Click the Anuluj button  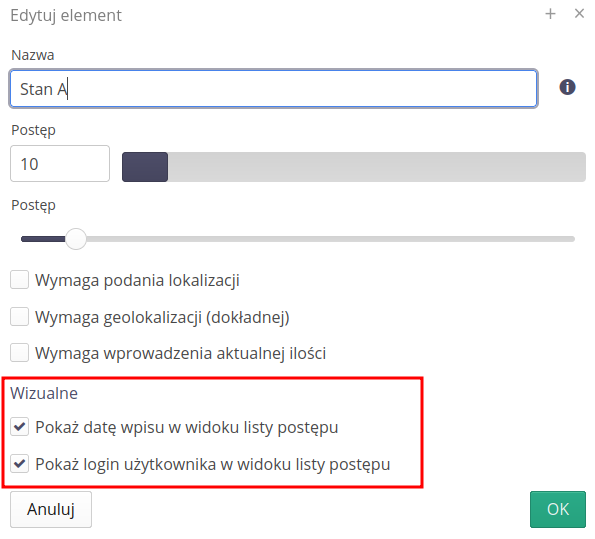point(51,509)
